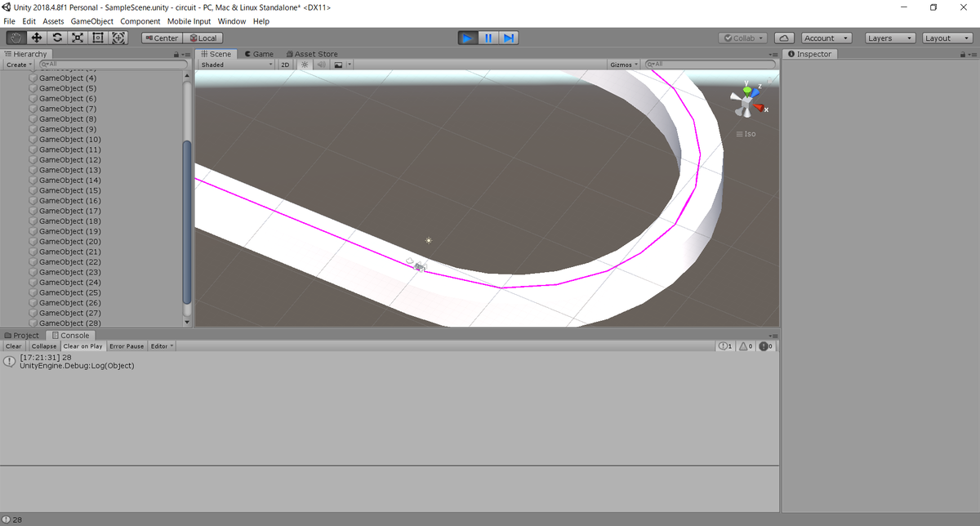Screen dimensions: 980x526
Task: Open Inspector panel options menu
Action: [x=972, y=54]
